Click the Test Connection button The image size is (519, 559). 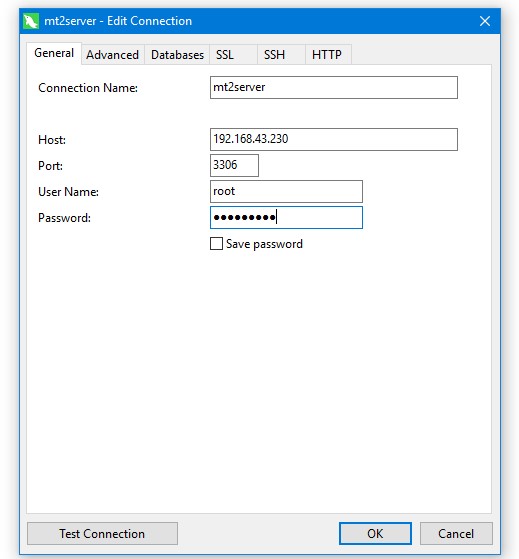tap(102, 534)
